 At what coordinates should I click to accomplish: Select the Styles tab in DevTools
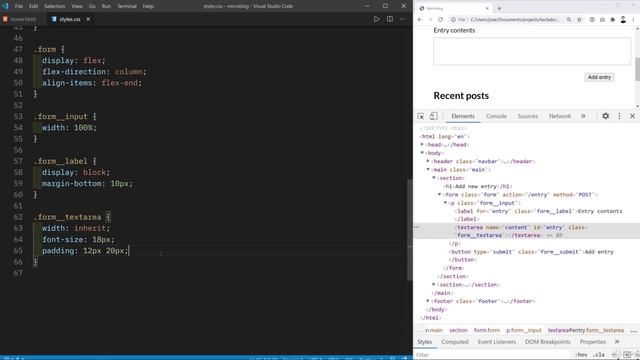pos(424,342)
